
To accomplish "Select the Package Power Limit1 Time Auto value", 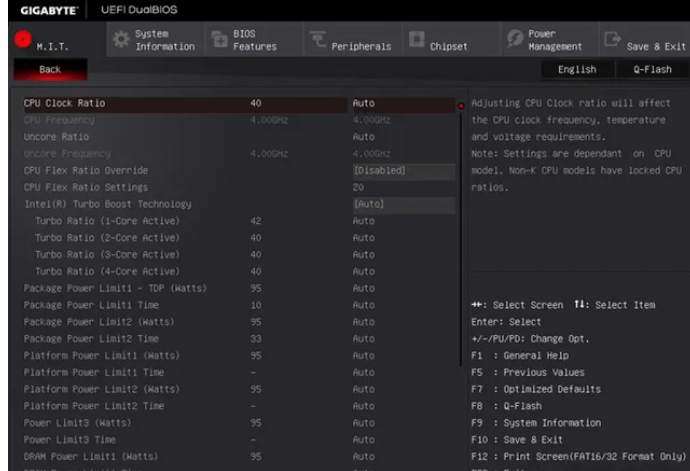I will (403, 304).
